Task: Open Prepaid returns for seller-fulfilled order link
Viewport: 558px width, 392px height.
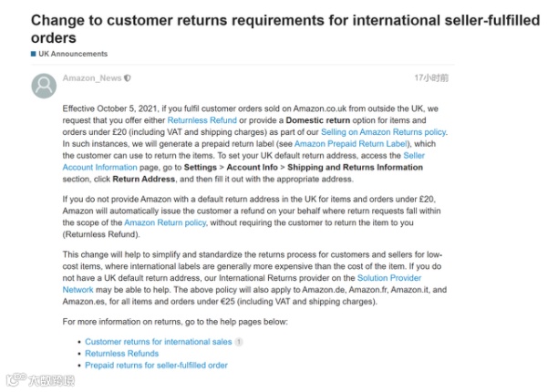Action: pos(156,366)
